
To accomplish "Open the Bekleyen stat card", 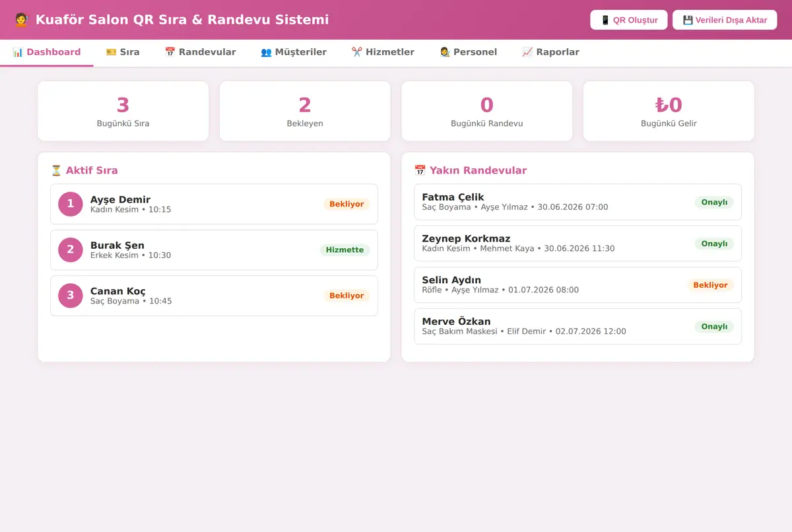I will [305, 111].
